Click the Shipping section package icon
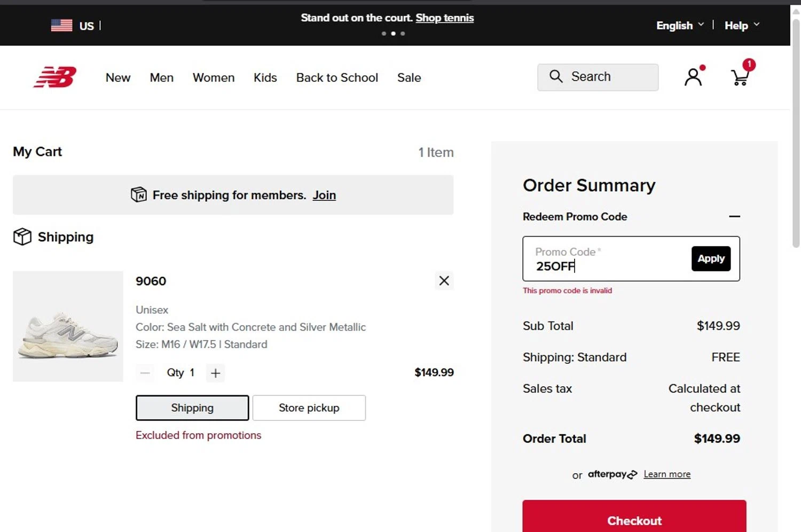The image size is (801, 532). tap(22, 237)
